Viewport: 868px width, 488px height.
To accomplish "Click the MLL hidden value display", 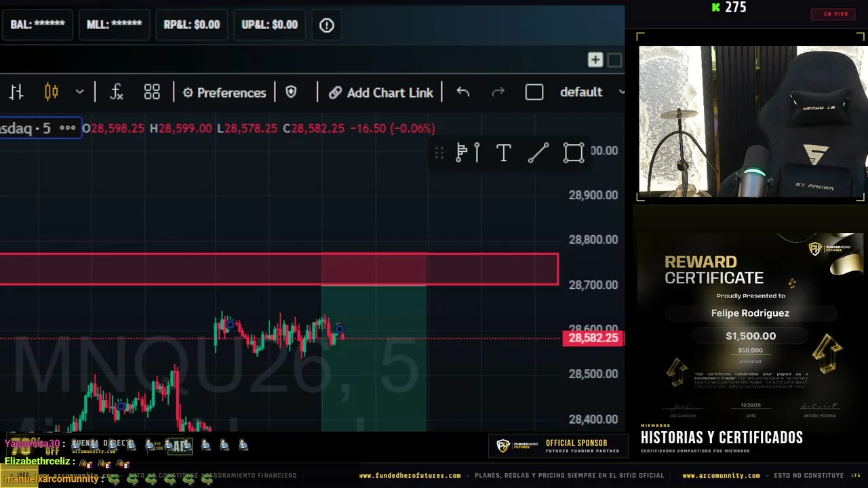I will pos(114,25).
